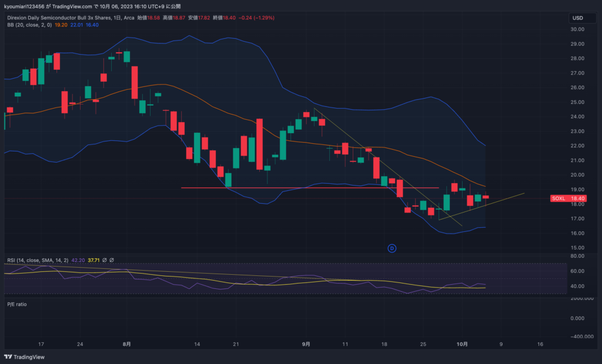Select the BB (20, close, 2, 0) indicator legend
Screen dimensions: 602x364
coord(29,25)
